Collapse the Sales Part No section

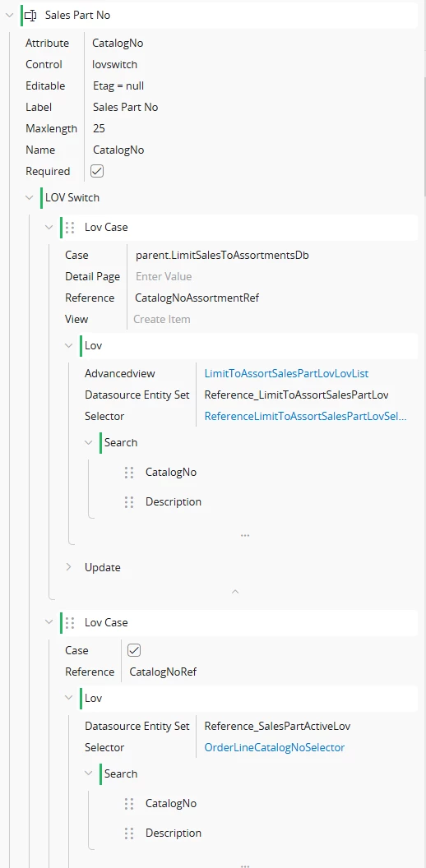coord(9,16)
